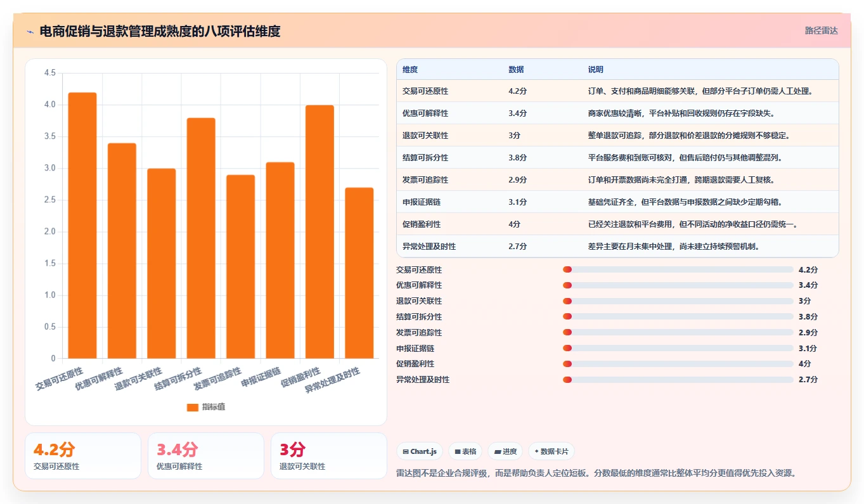
Task: Click the footnote beginning 雷达图不是企业合规评级
Action: 596,473
